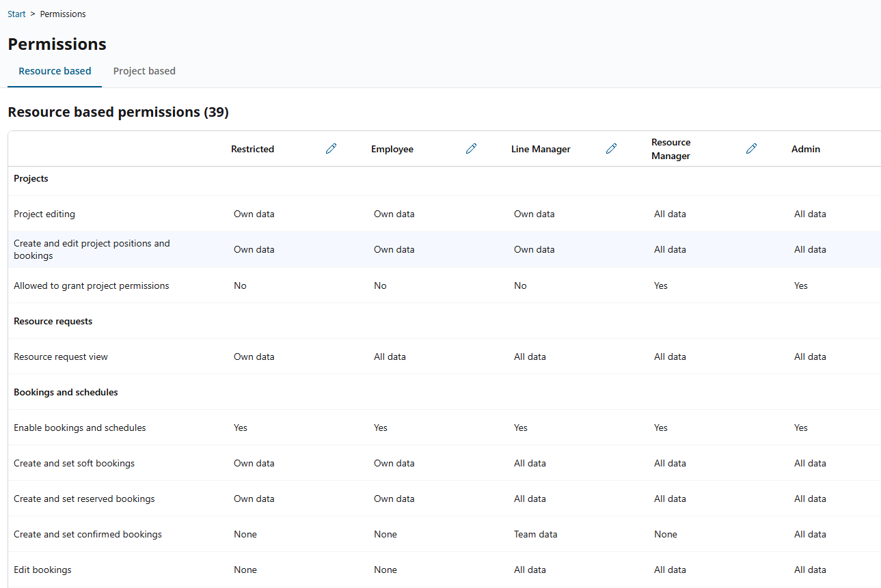
Task: Click Restricted 'Own data' for reserved bookings
Action: coord(254,499)
